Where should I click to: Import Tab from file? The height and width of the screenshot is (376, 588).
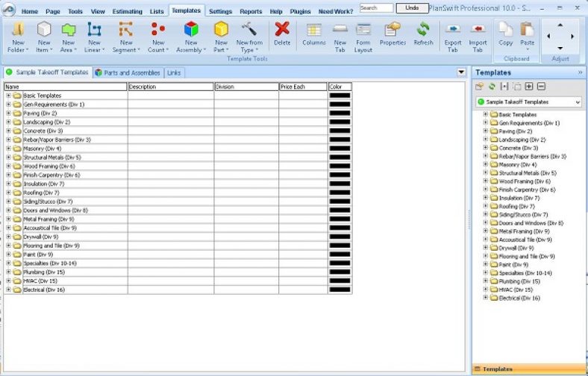(x=478, y=37)
